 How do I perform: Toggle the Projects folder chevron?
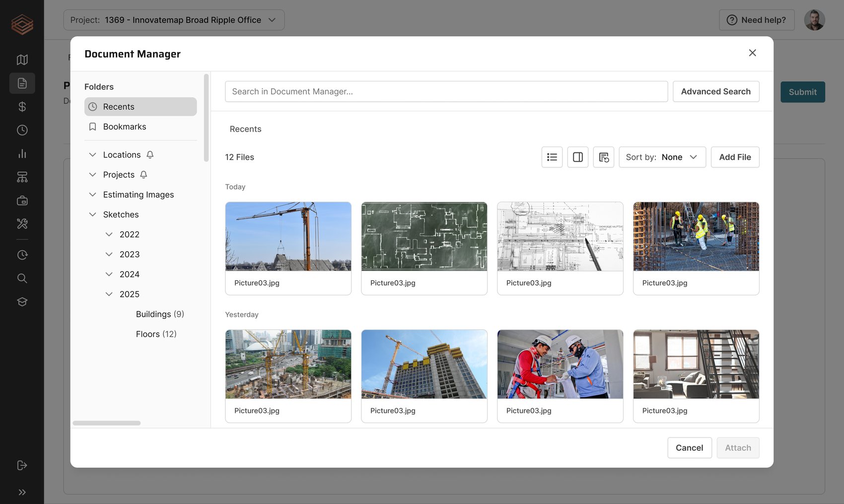click(x=92, y=175)
